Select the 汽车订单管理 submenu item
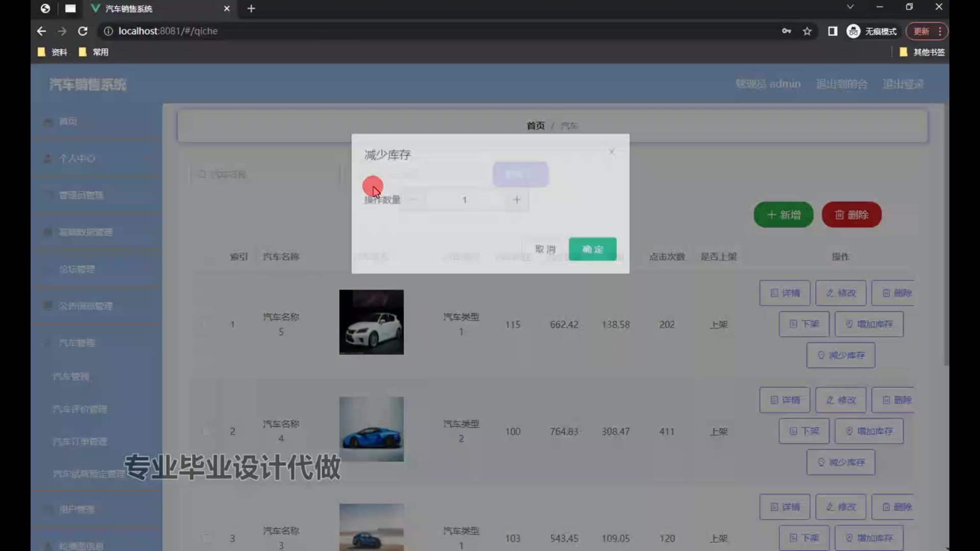This screenshot has height=551, width=980. tap(80, 441)
